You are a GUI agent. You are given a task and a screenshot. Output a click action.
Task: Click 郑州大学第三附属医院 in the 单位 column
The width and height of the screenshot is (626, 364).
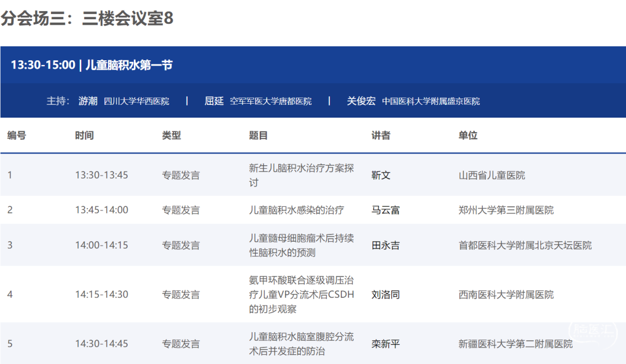point(506,210)
